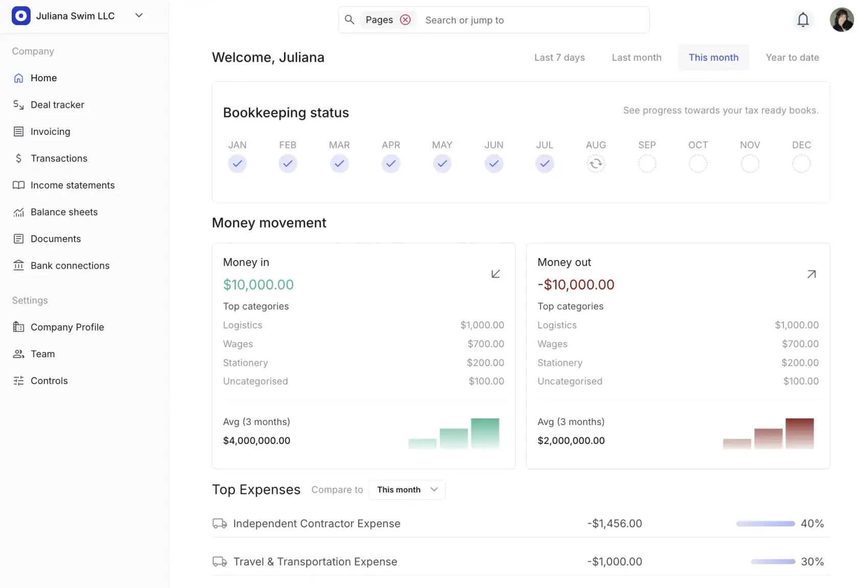The image size is (868, 588).
Task: Click the Bank connections icon
Action: (x=19, y=266)
